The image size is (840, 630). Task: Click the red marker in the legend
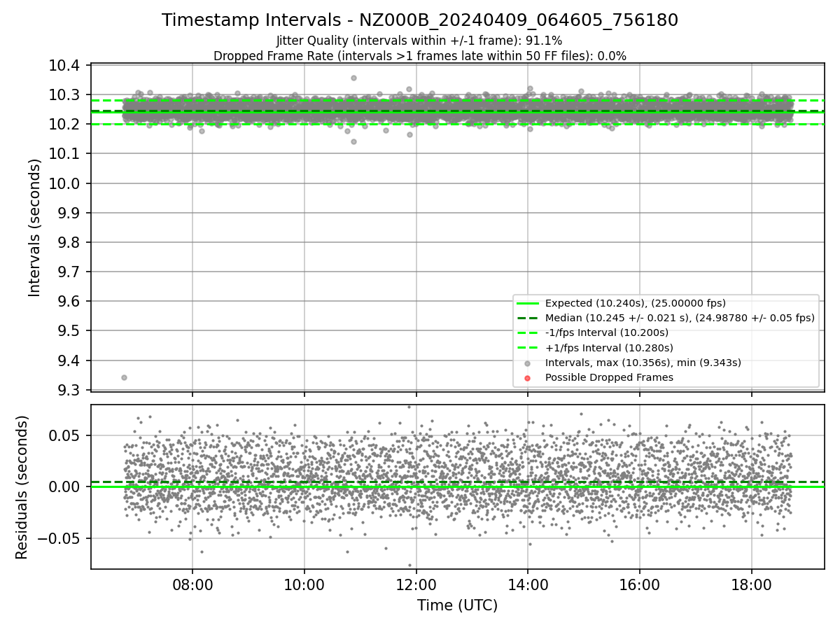[x=528, y=378]
